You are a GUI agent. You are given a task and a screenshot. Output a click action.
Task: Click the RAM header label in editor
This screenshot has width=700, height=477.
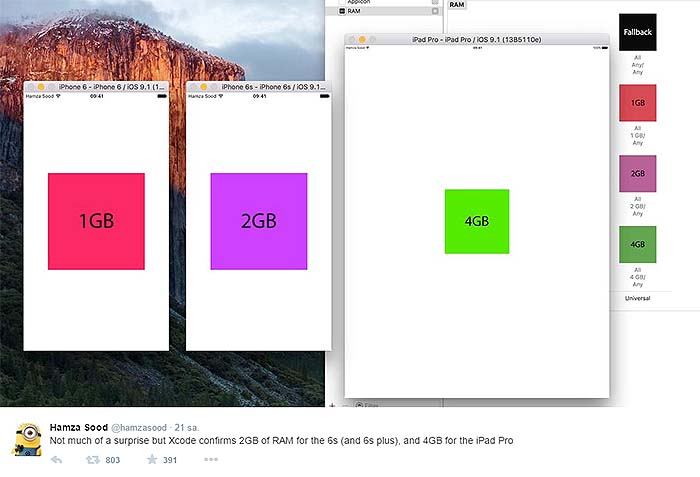point(457,5)
